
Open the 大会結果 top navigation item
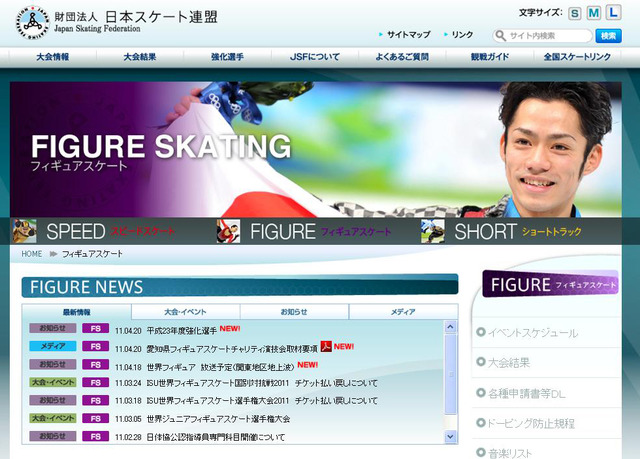[140, 57]
